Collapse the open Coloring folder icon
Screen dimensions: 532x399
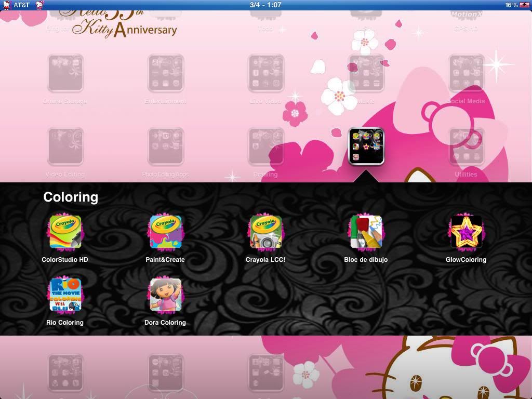pos(366,146)
